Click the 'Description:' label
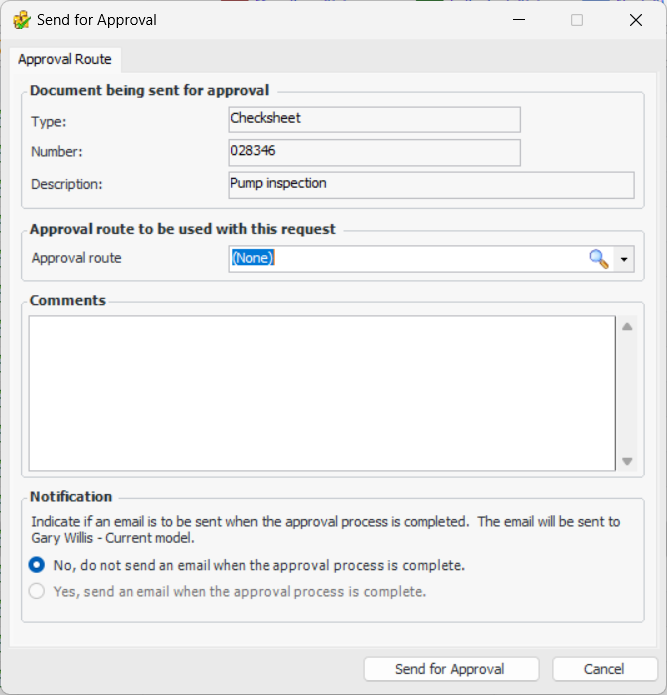Viewport: 667px width, 695px height. click(x=66, y=184)
